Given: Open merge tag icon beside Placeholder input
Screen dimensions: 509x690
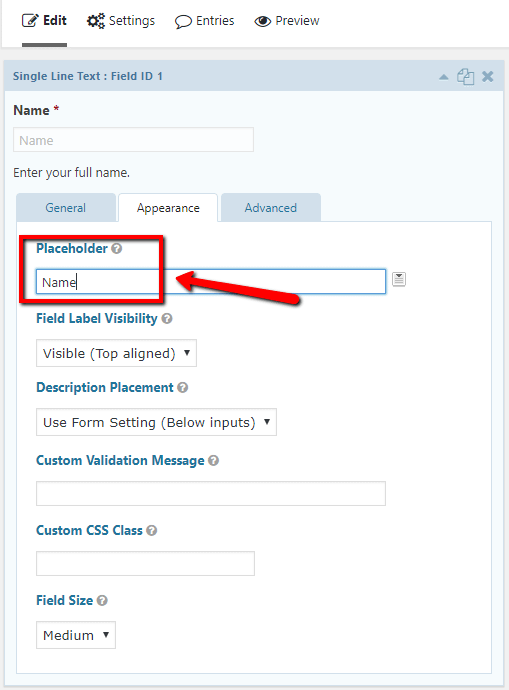Looking at the screenshot, I should click(x=399, y=279).
